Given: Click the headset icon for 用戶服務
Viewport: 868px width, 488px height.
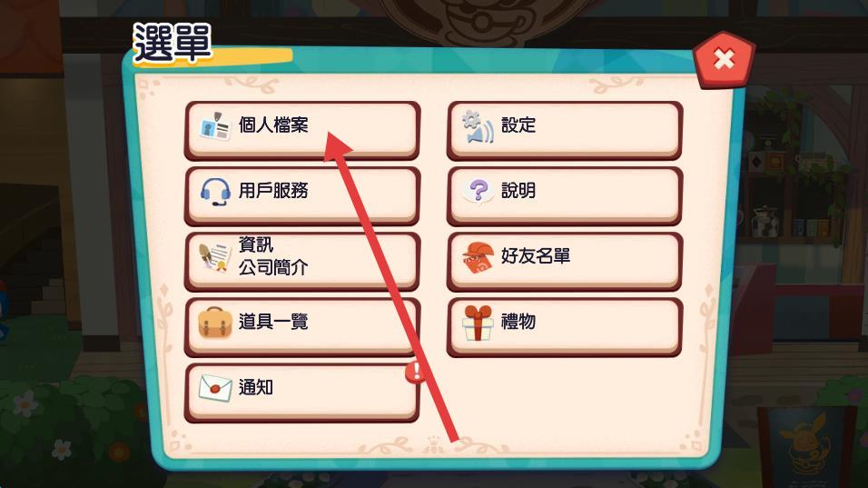Looking at the screenshot, I should (x=215, y=192).
